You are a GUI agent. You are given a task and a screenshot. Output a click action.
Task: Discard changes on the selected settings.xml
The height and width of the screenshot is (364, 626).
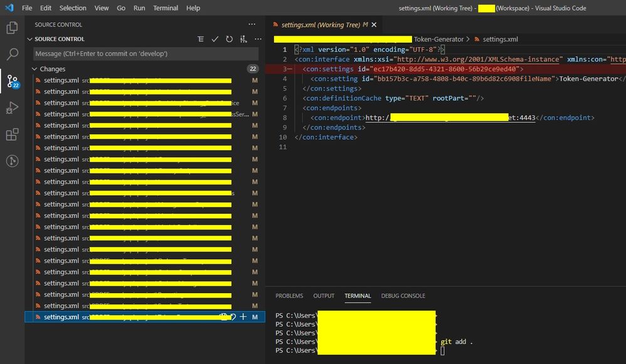tap(233, 317)
